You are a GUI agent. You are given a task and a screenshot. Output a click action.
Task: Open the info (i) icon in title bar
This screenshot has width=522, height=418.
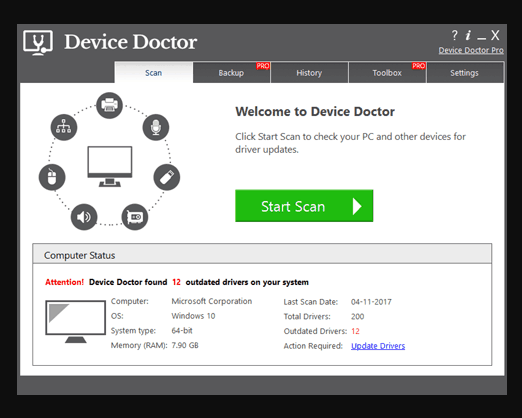468,35
